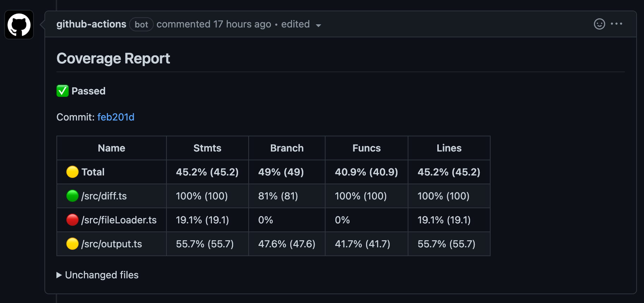Select the /src/diff.ts file name
This screenshot has width=644, height=303.
pos(104,196)
